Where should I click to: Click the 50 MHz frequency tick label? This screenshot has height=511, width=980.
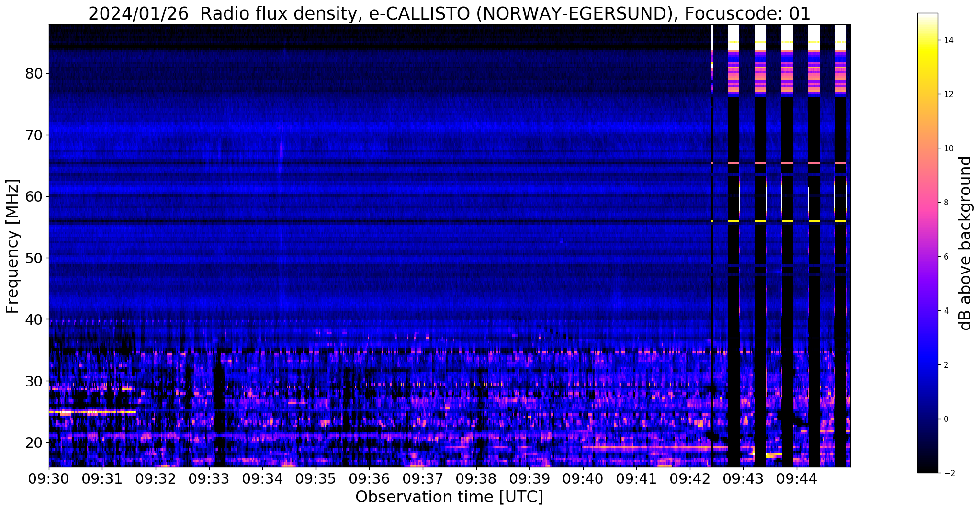tap(34, 258)
